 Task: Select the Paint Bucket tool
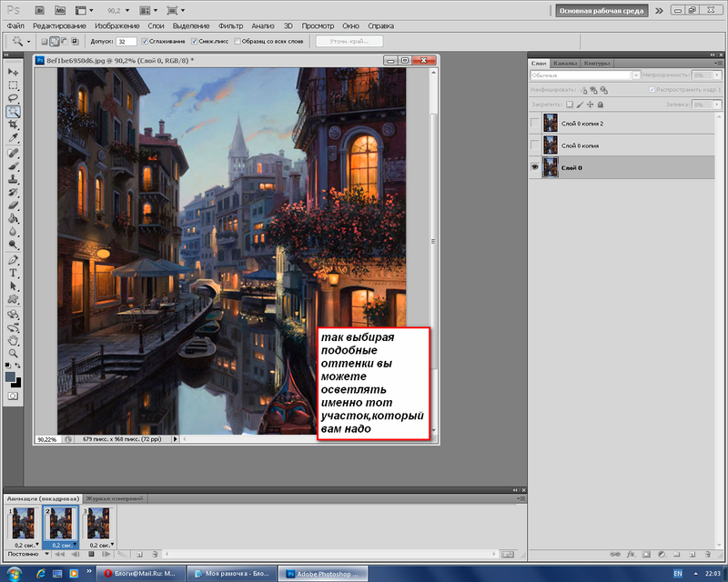coord(13,218)
